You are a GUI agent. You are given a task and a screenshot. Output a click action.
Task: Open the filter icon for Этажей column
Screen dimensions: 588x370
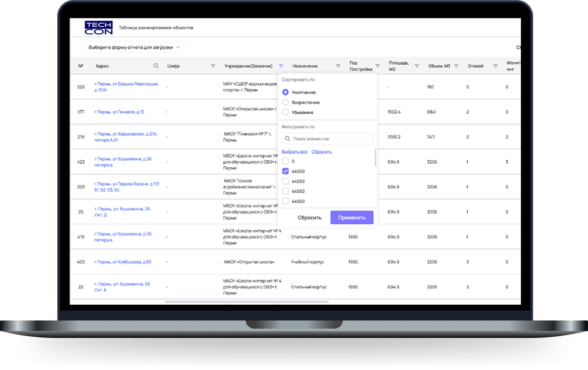coord(495,66)
